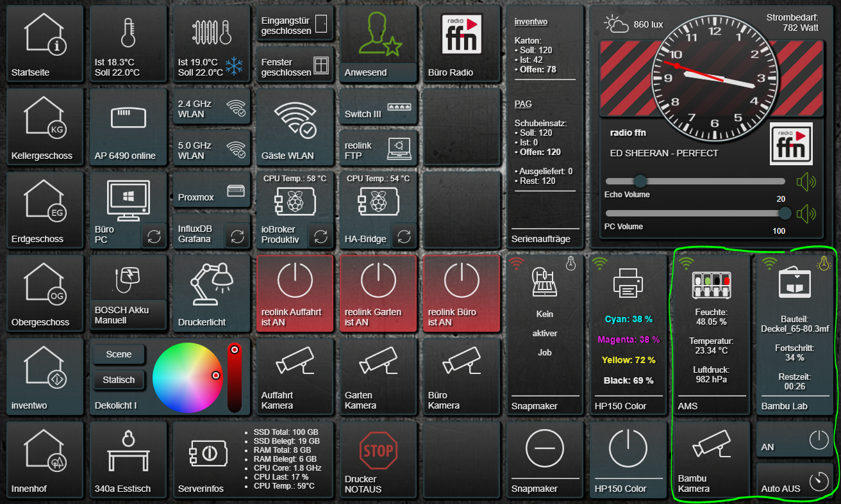
Task: Click the Drucker NOTAUS stop sign
Action: coord(378,451)
